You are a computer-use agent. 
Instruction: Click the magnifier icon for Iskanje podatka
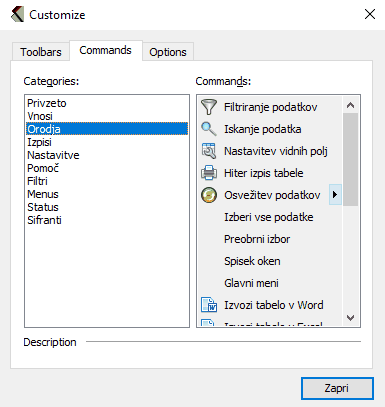[209, 129]
